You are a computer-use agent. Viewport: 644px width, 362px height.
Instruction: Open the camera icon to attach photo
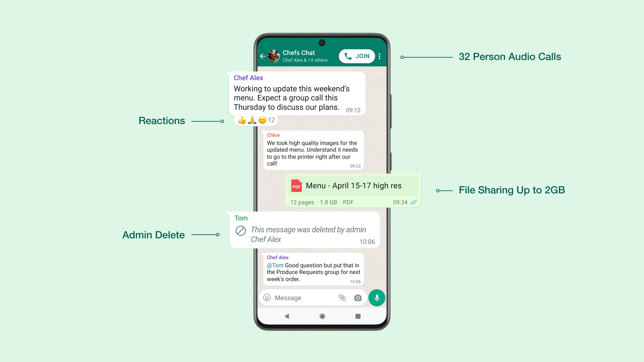point(357,297)
